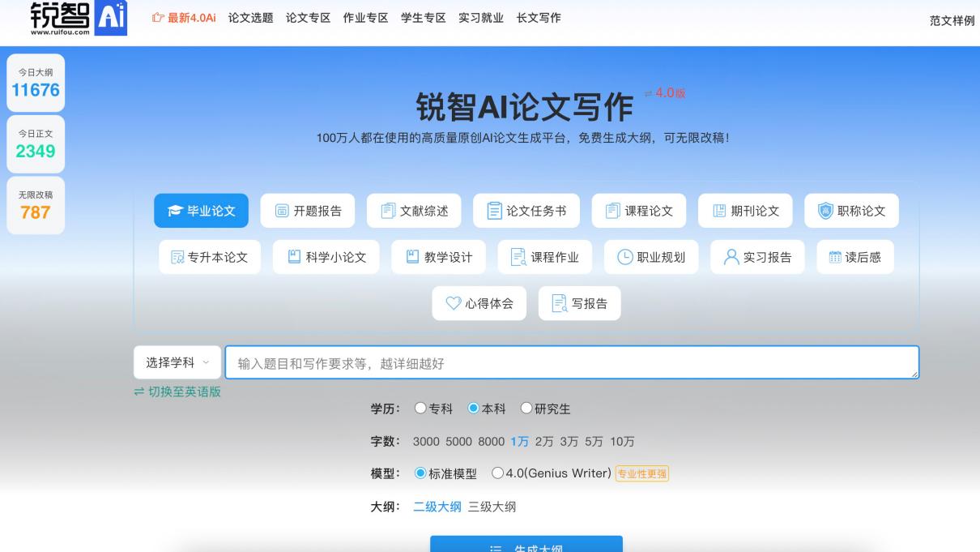
Task: Click the 课程作业 icon
Action: tap(518, 257)
